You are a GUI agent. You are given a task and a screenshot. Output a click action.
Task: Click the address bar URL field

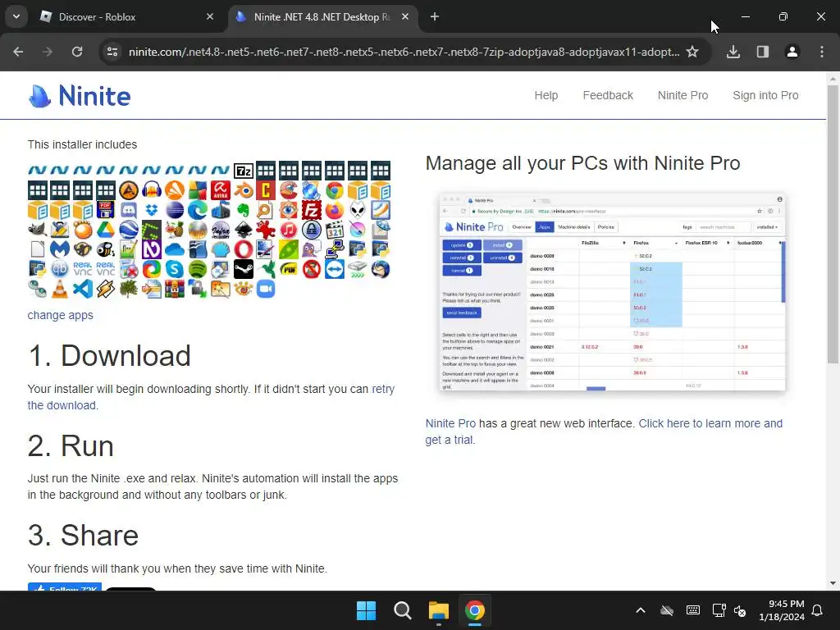click(403, 52)
